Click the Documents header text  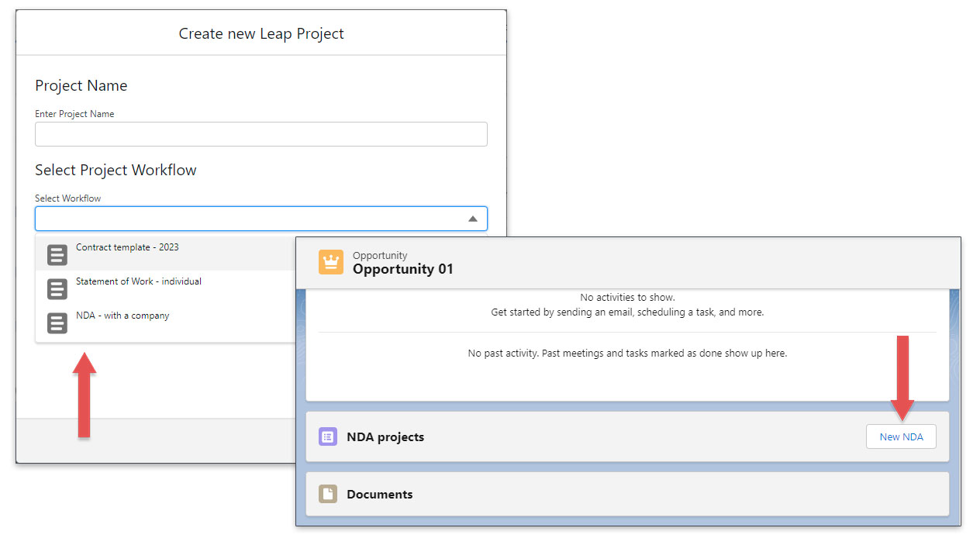380,494
